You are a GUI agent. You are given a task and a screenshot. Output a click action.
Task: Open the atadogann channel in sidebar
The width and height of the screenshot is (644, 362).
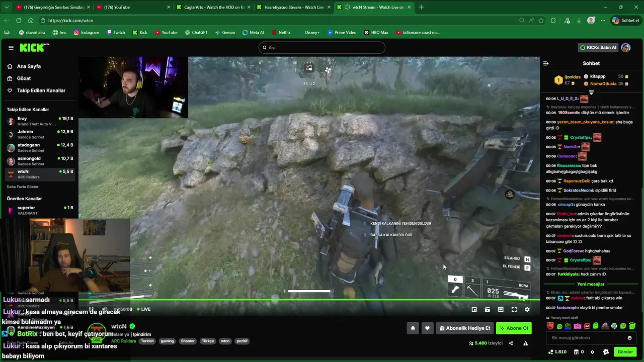click(40, 148)
